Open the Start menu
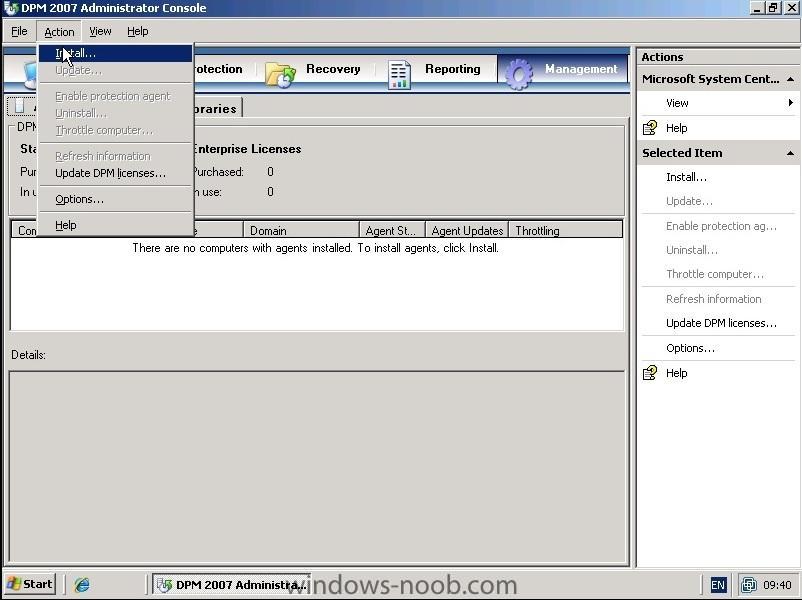 point(30,584)
